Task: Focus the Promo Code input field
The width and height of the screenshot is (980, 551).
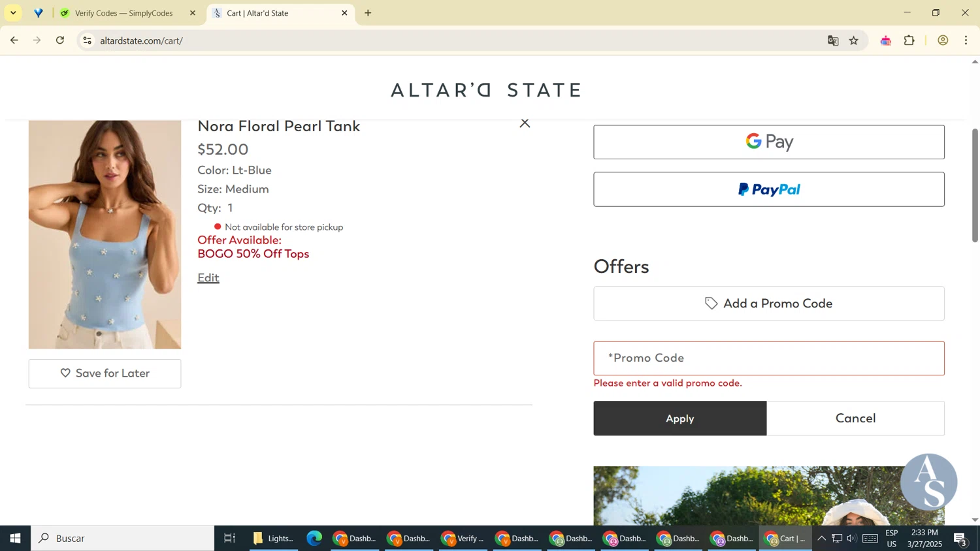Action: 769,358
